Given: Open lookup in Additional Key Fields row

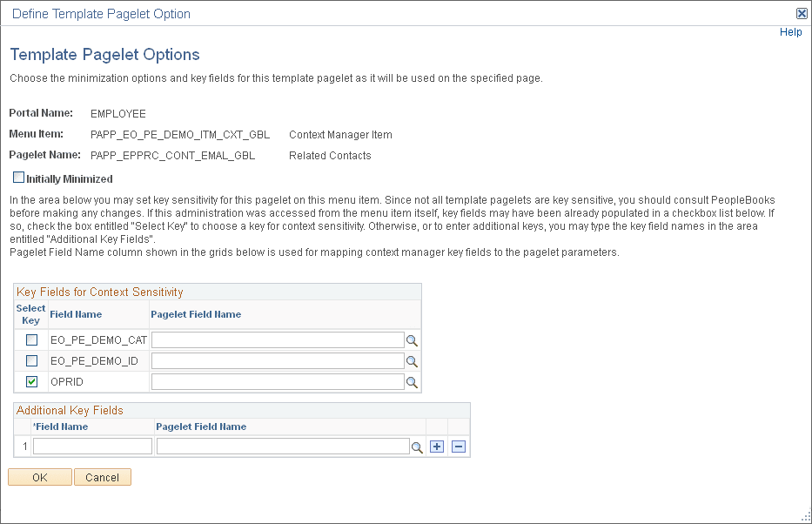Looking at the screenshot, I should click(x=417, y=445).
